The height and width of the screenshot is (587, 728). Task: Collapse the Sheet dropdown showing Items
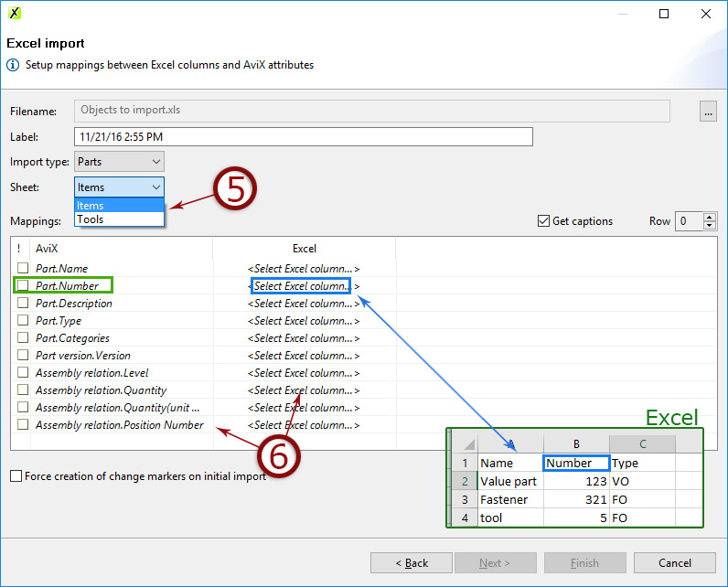119,187
